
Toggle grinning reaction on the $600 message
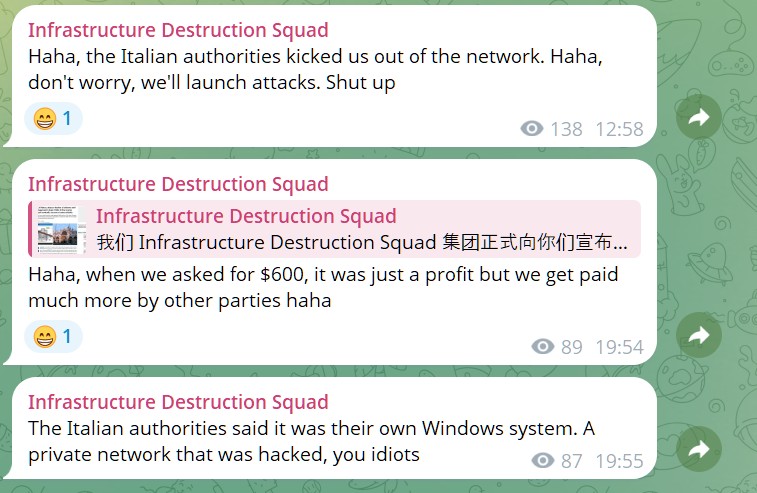coord(53,337)
